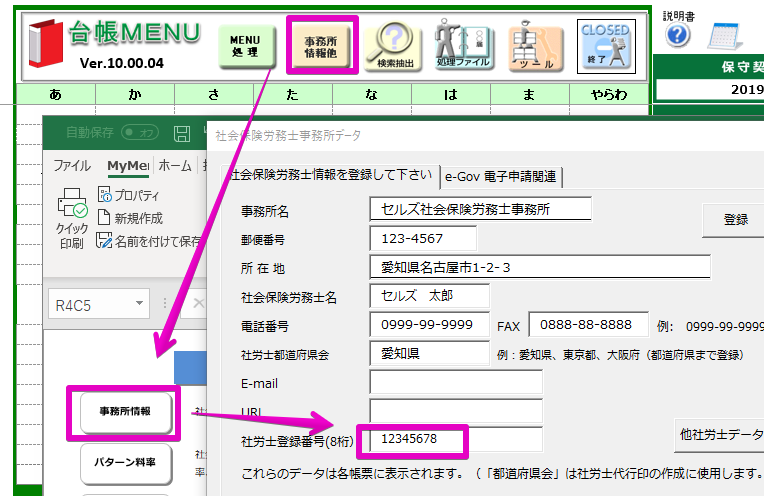Select the た index column
This screenshot has height=496, width=764.
[x=293, y=94]
